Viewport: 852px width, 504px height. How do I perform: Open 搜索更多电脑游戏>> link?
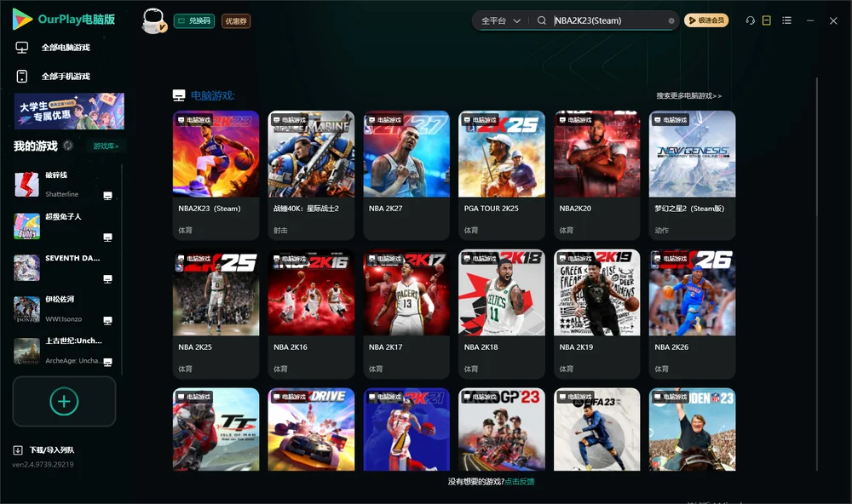tap(688, 95)
